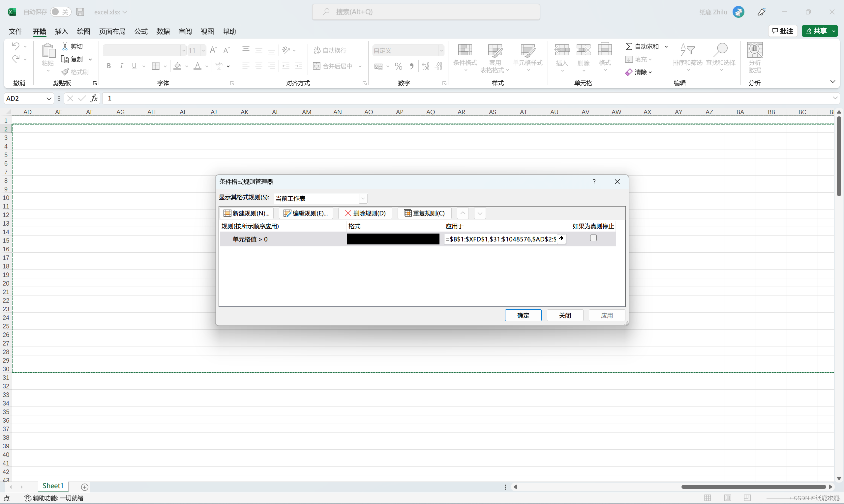This screenshot has width=844, height=504.
Task: Switch to the Data tab
Action: tap(163, 32)
